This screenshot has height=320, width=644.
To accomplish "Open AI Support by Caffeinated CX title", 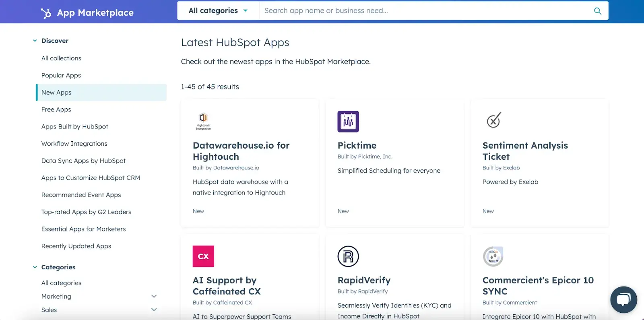I will point(227,286).
